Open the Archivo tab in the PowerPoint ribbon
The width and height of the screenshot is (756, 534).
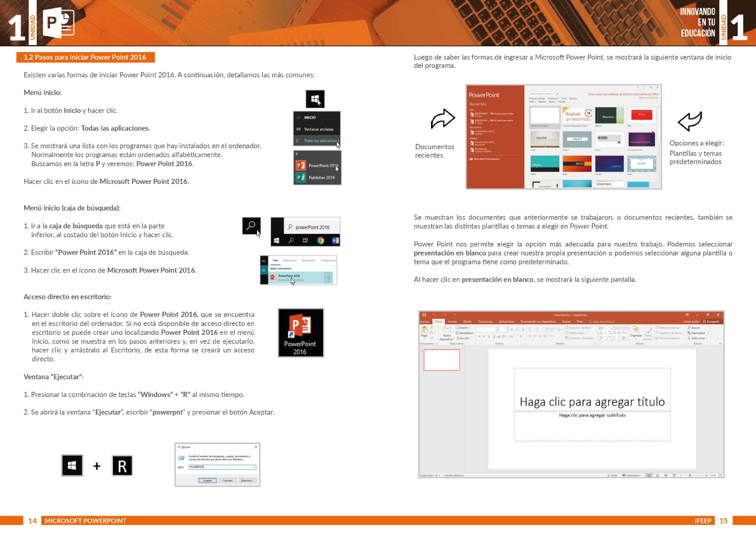pos(425,322)
